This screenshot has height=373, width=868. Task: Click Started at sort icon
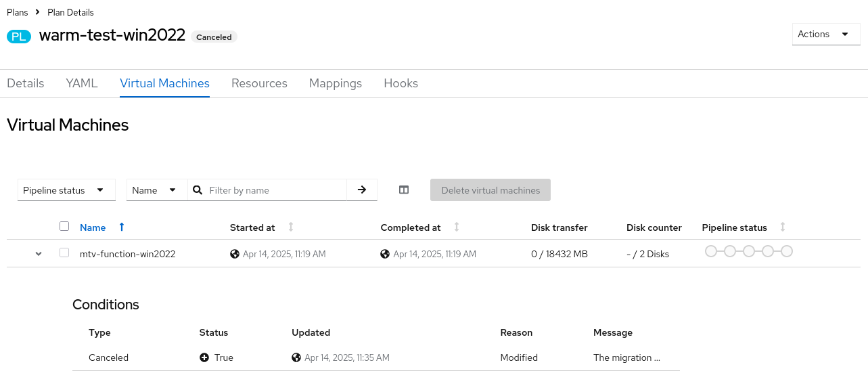click(291, 227)
